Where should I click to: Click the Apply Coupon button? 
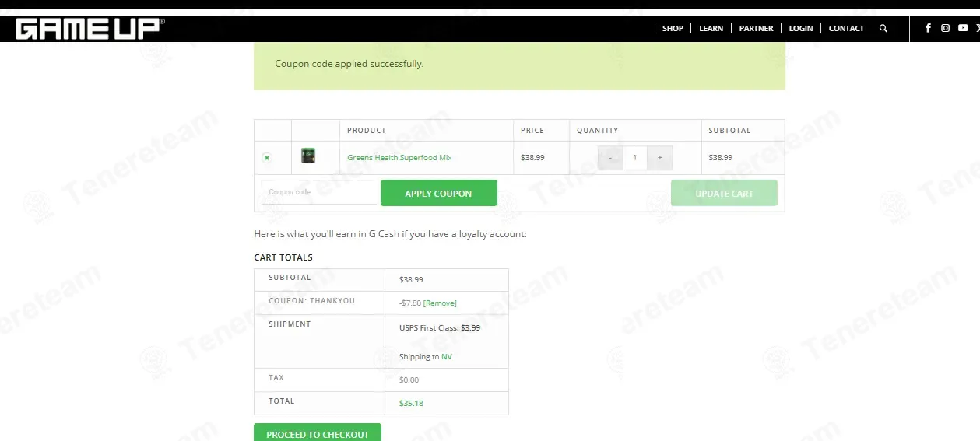(438, 193)
